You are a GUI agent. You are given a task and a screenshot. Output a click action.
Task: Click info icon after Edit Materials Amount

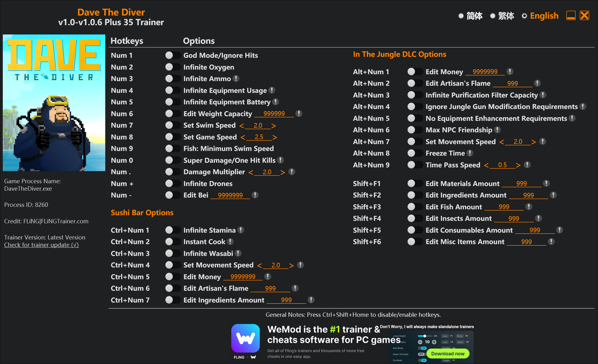coord(546,183)
